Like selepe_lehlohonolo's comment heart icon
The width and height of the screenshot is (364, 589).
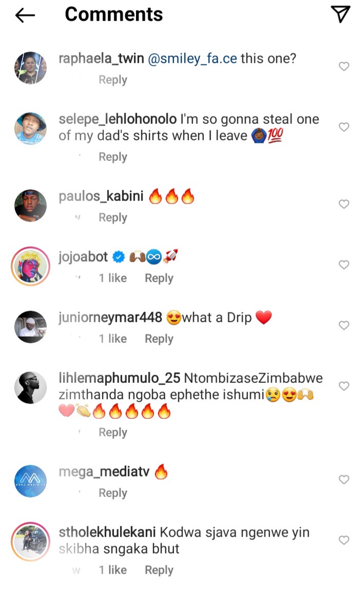tap(344, 127)
